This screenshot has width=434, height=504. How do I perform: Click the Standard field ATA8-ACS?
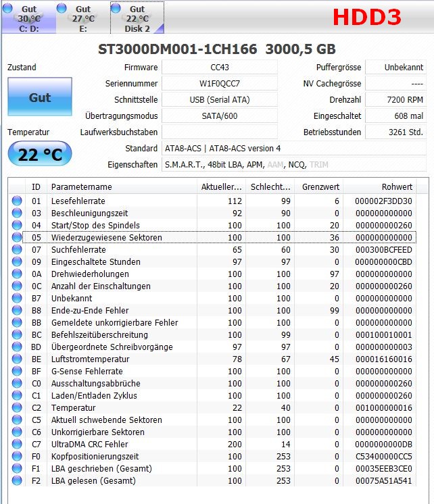294,148
